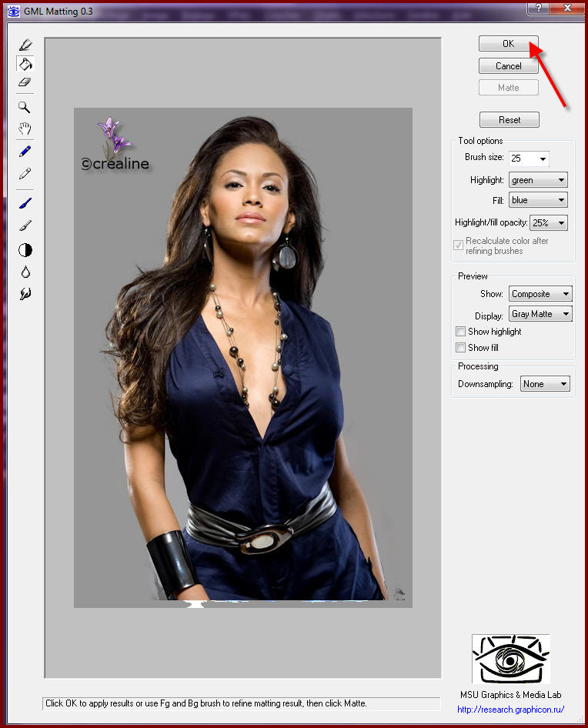Select the edge highlighter marker tool
Screen dimensions: 588x728
tap(25, 45)
